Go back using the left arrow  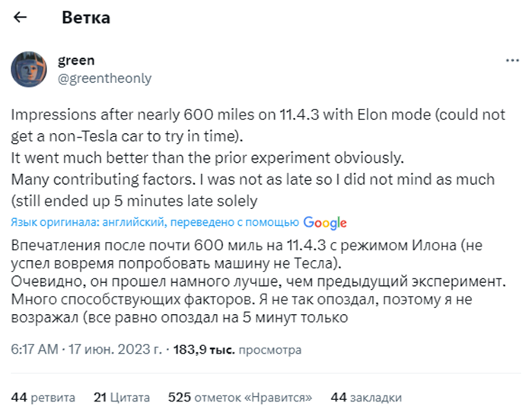point(21,17)
